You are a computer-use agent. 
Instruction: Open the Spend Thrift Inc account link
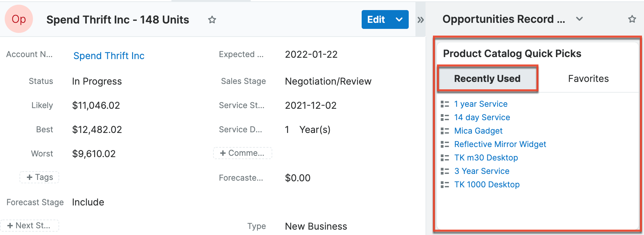pos(109,56)
